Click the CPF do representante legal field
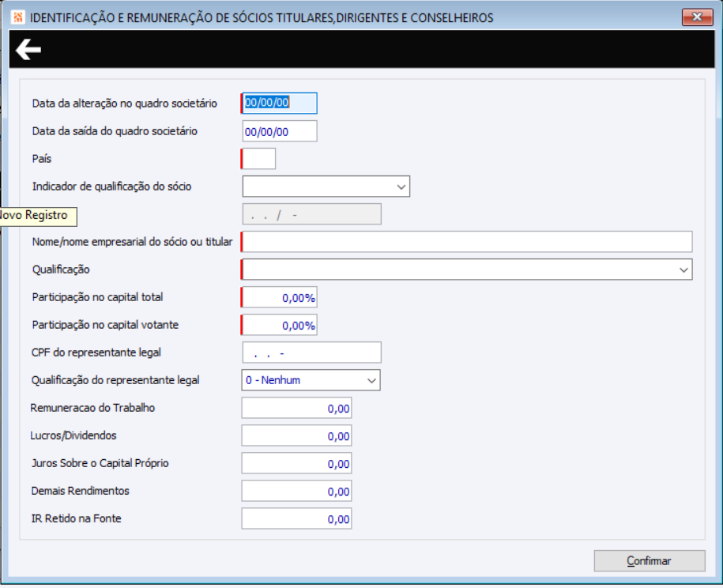This screenshot has height=588, width=723. [x=311, y=352]
